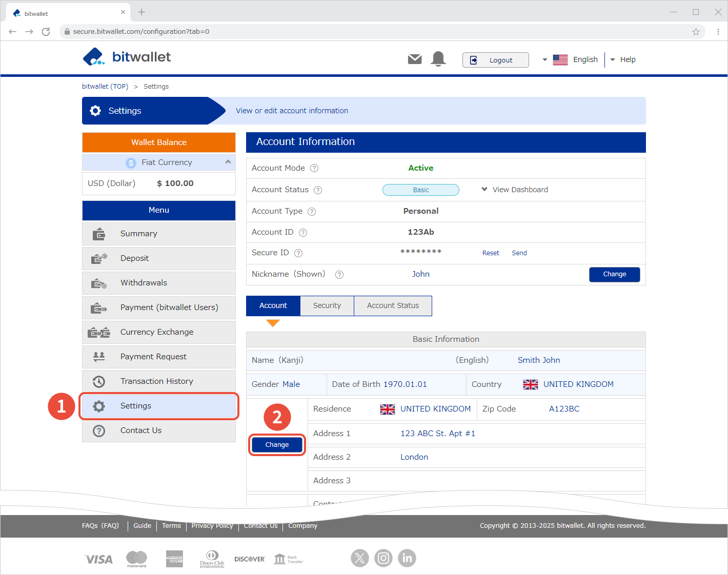Collapse the Fiat Currency section
This screenshot has height=575, width=728.
228,162
